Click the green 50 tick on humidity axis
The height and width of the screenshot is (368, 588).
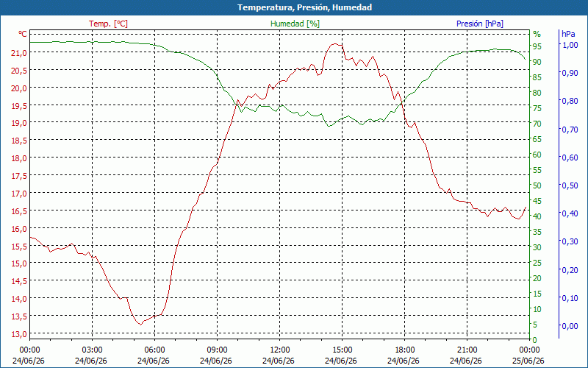[x=537, y=185]
